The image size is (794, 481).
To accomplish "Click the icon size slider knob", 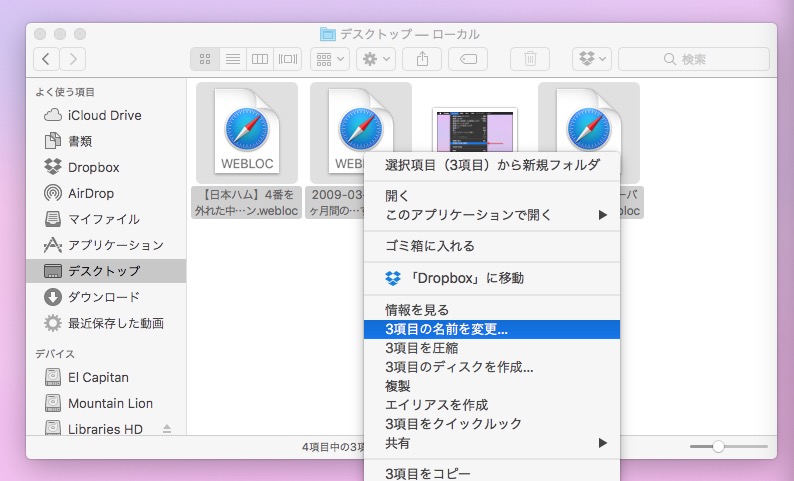I will 718,447.
